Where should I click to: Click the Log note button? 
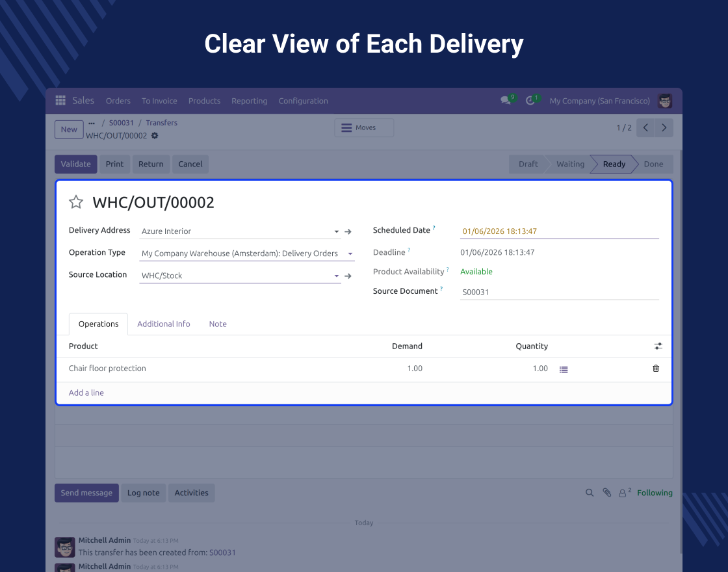pos(144,493)
